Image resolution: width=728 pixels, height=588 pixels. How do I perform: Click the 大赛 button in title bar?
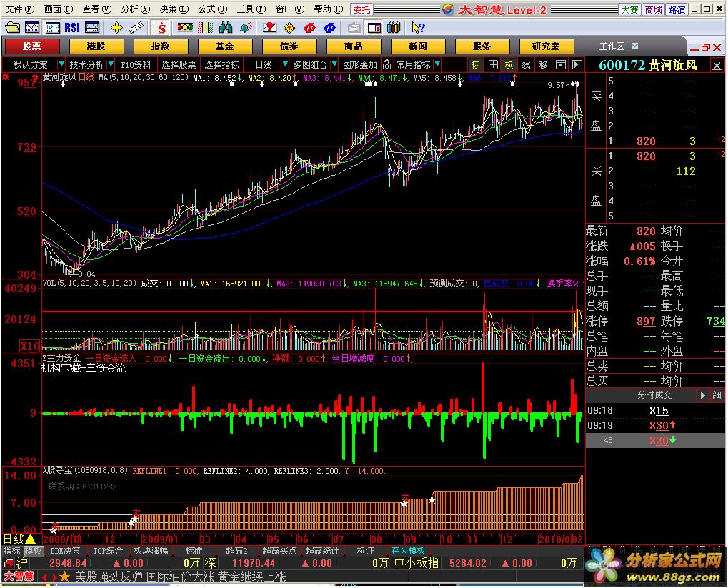(x=629, y=9)
